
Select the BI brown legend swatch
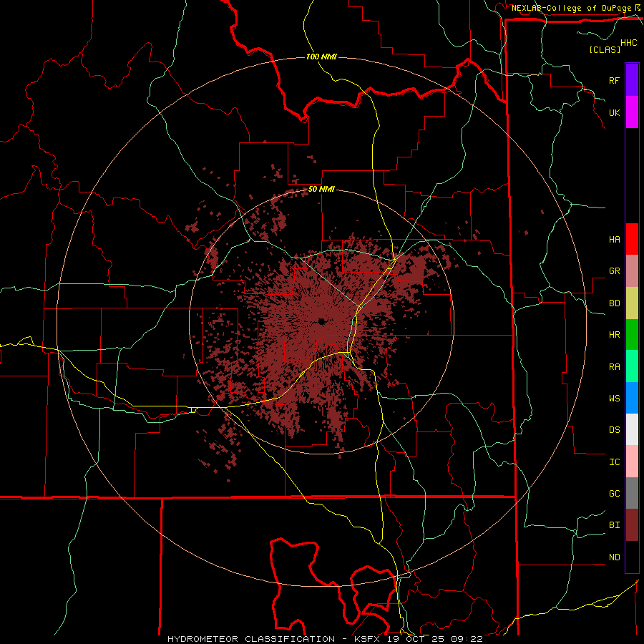point(632,525)
